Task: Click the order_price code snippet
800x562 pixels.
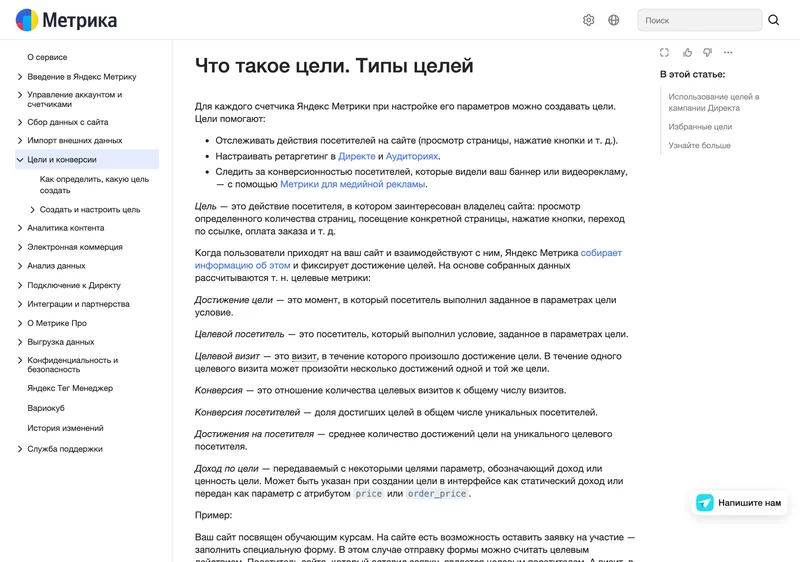Action: pyautogui.click(x=437, y=494)
